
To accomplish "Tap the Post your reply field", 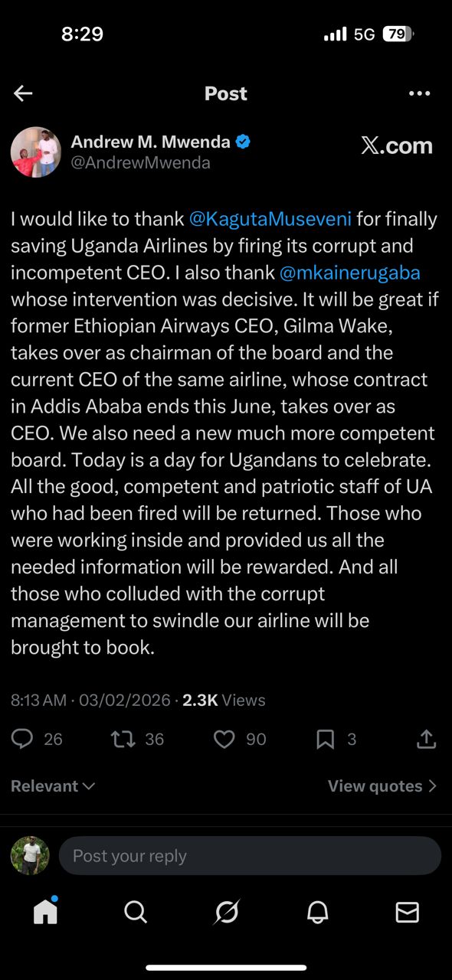I will pyautogui.click(x=250, y=856).
